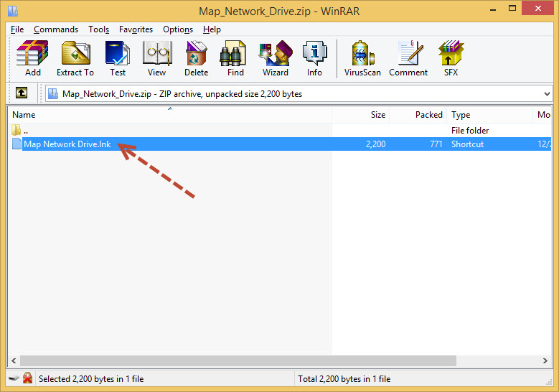Click 'Selected 2,200 bytes in 1 file' status
559x392 pixels.
coord(91,379)
